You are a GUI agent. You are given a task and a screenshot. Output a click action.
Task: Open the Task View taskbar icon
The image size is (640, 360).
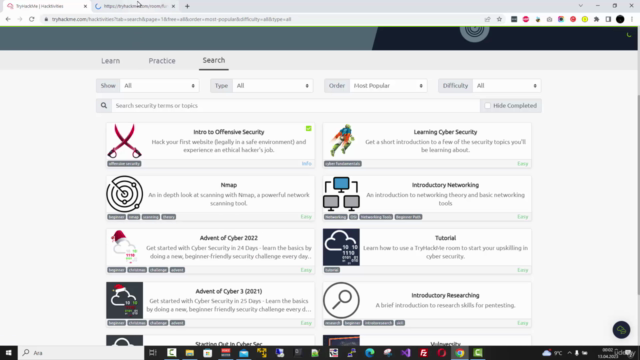[153, 353]
